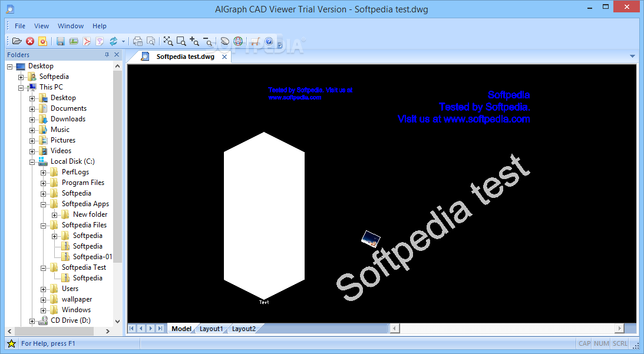
Task: Select the wallpaper folder
Action: point(77,299)
